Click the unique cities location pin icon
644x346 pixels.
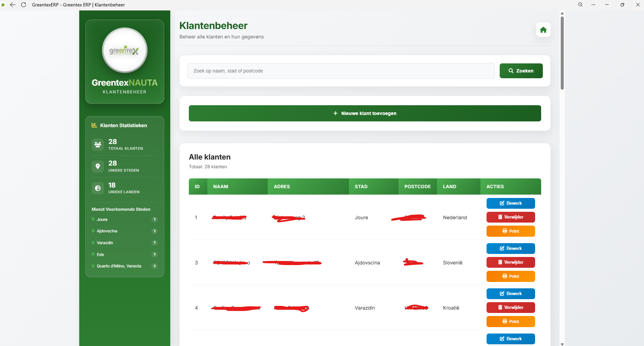click(98, 166)
